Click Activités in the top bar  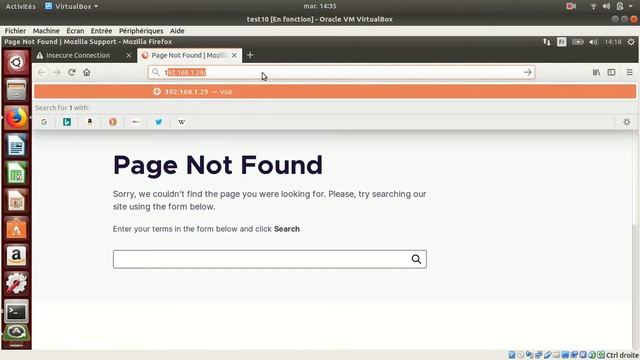tap(20, 6)
